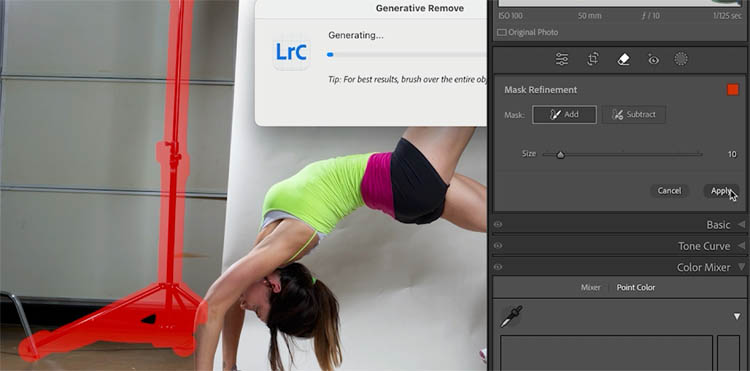
Task: Click the Cancel button
Action: [x=669, y=191]
